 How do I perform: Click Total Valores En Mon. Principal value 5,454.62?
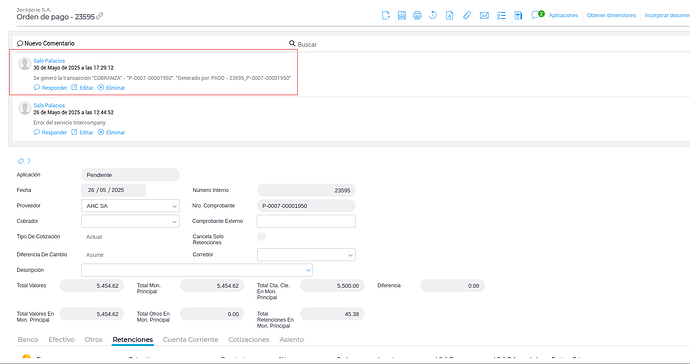click(x=92, y=314)
